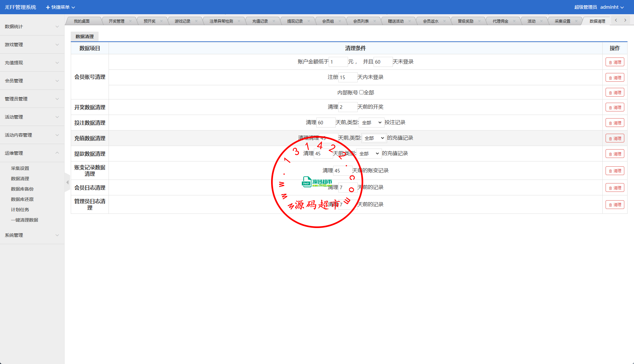
Task: Open 数据库备份 in sidebar
Action: (22, 189)
